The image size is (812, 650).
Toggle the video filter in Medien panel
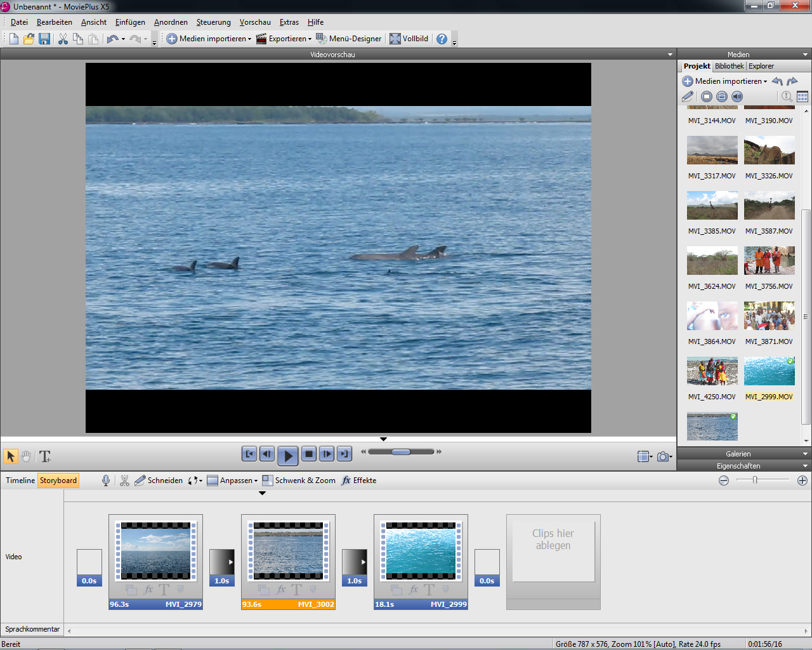[707, 96]
